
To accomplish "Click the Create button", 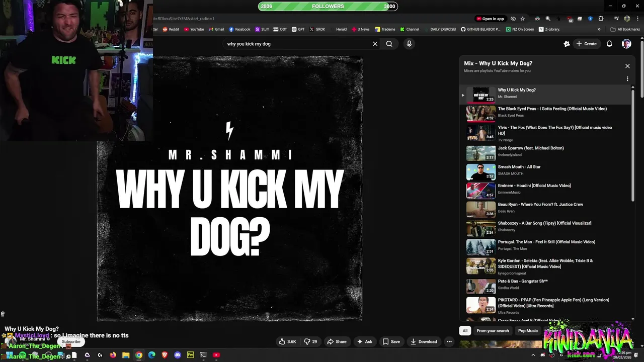I will click(587, 44).
